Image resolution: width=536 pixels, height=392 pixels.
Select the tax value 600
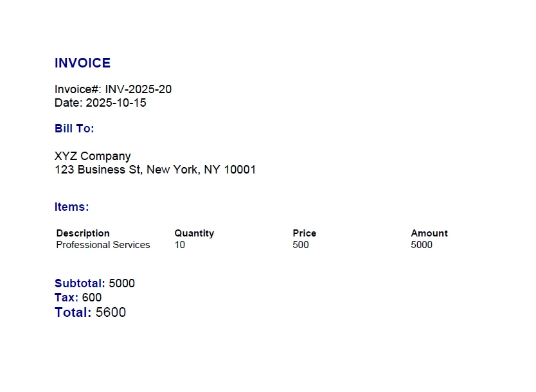click(92, 298)
